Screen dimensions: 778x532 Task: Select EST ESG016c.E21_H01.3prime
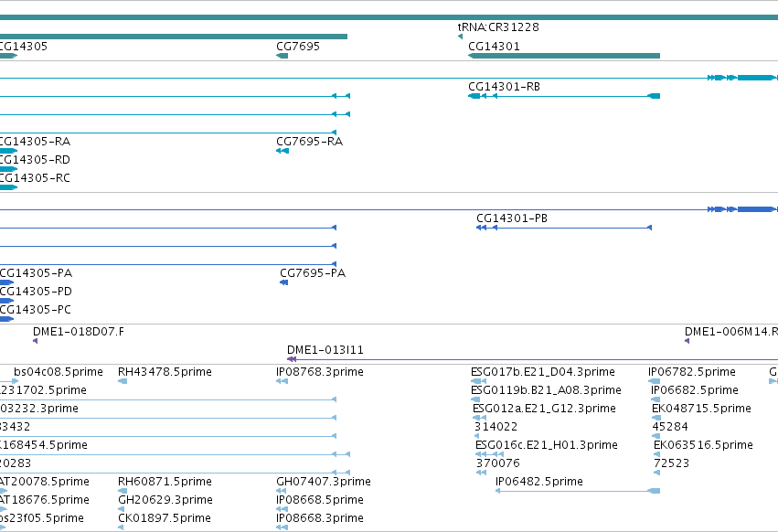547,444
